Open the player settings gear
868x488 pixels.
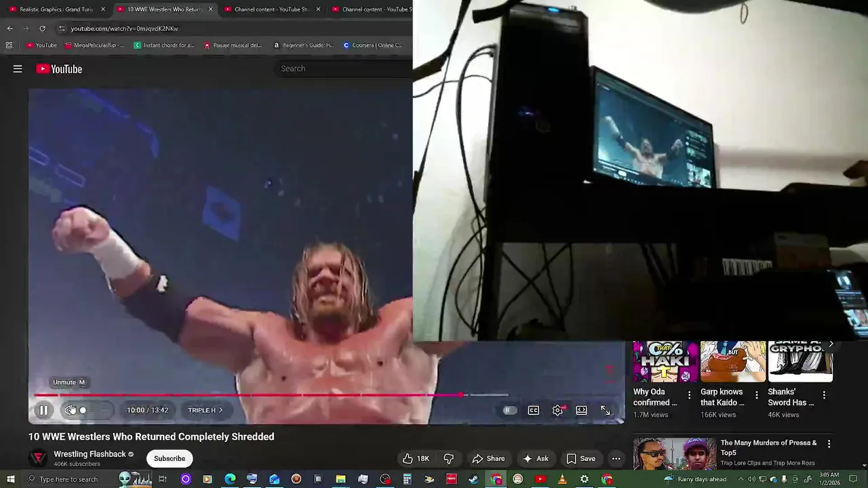(x=557, y=410)
